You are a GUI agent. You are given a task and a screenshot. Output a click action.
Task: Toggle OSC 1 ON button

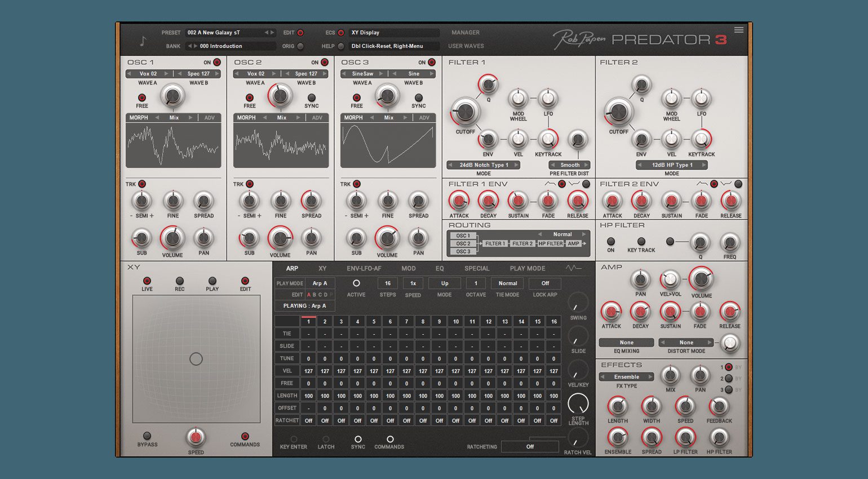217,63
